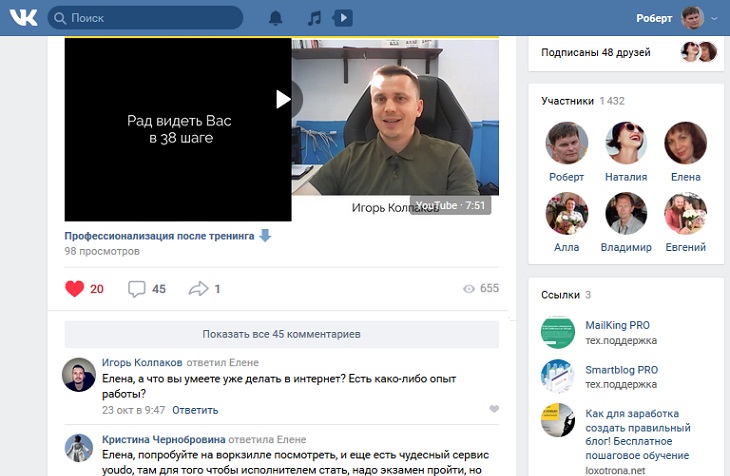Image resolution: width=730 pixels, height=476 pixels.
Task: Click the YouTube · 7:51 duration label
Action: 450,205
